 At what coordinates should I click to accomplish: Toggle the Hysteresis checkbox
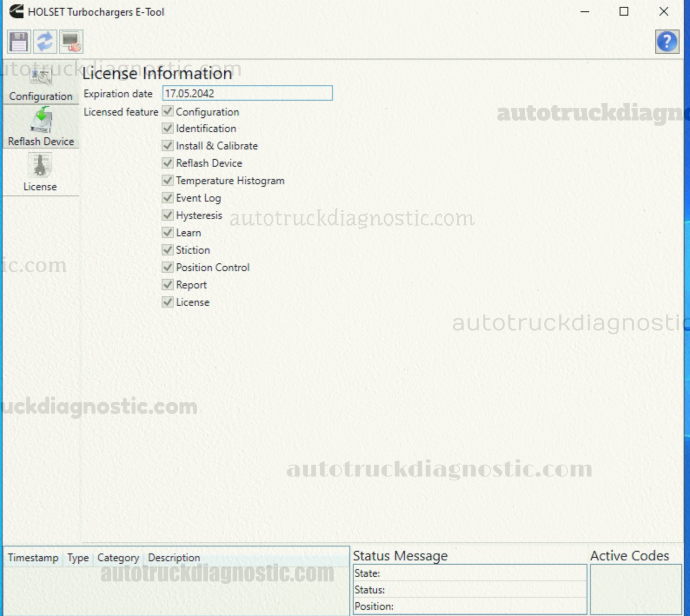[x=168, y=215]
